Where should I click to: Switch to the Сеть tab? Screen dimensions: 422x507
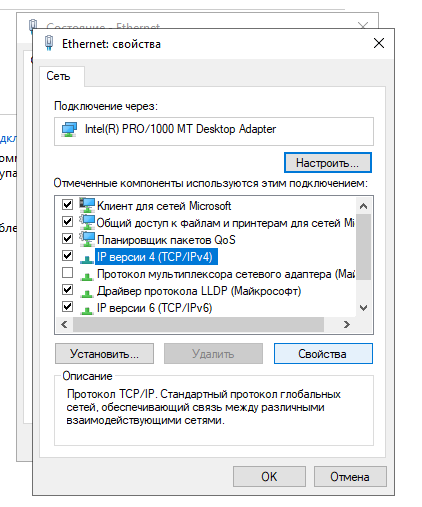(58, 76)
